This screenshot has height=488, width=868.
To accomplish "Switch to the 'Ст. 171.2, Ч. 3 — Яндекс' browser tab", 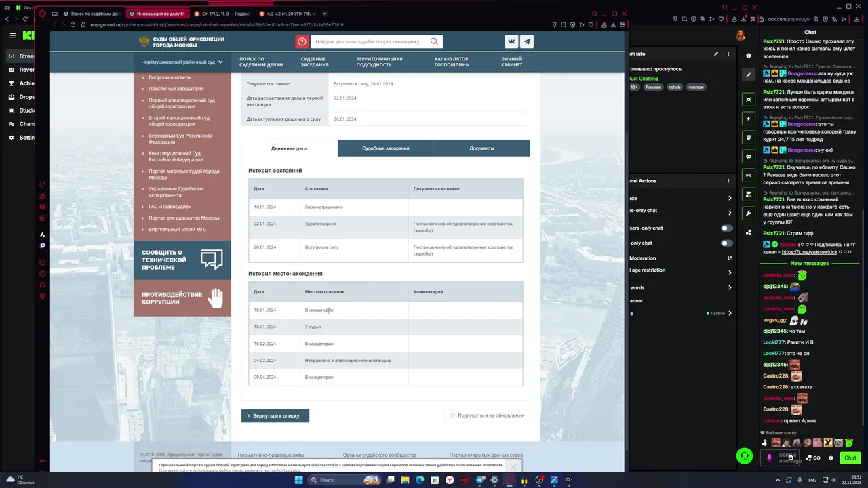I will [221, 14].
